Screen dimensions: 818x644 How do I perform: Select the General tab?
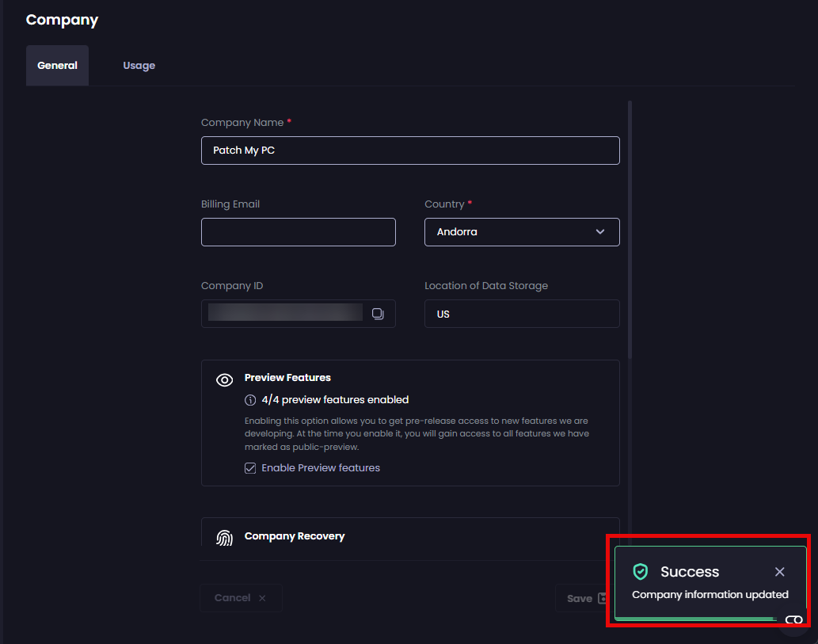pyautogui.click(x=57, y=65)
